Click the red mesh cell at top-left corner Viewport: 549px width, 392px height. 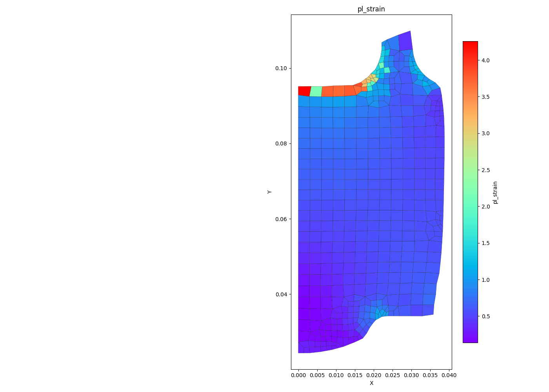point(304,91)
